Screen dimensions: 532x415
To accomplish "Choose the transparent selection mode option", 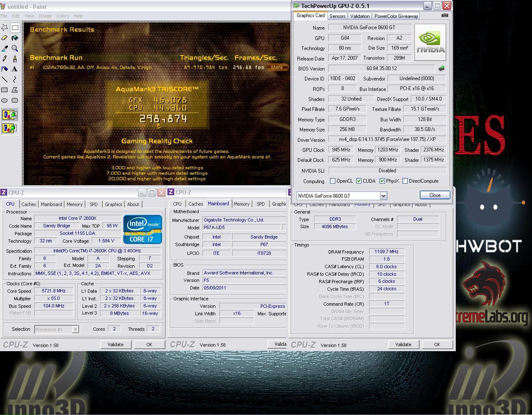I will [10, 128].
